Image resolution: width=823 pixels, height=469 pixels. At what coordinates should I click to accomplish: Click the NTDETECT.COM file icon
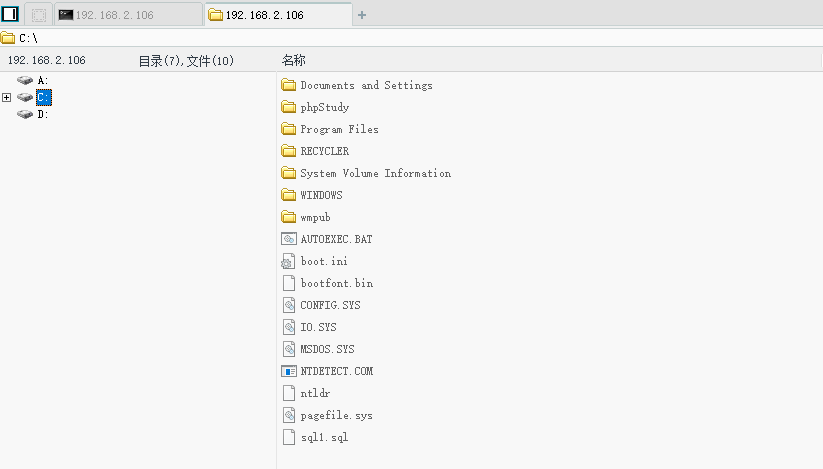(x=289, y=371)
